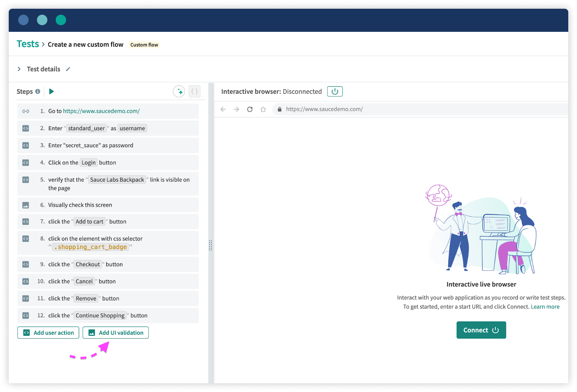
Task: Click the AI sparkle step-generation icon
Action: point(179,91)
